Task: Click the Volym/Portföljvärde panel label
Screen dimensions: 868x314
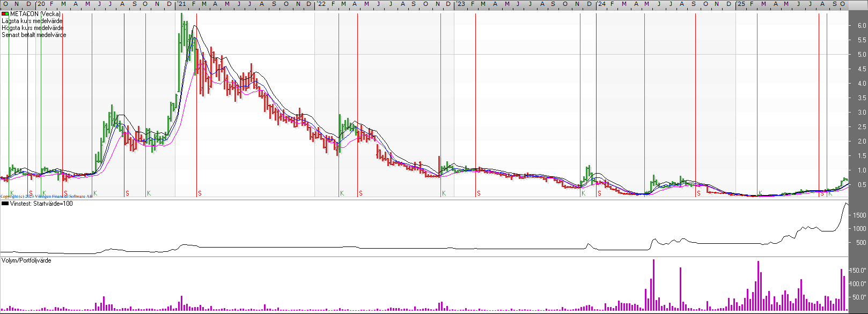Action: pos(26,260)
